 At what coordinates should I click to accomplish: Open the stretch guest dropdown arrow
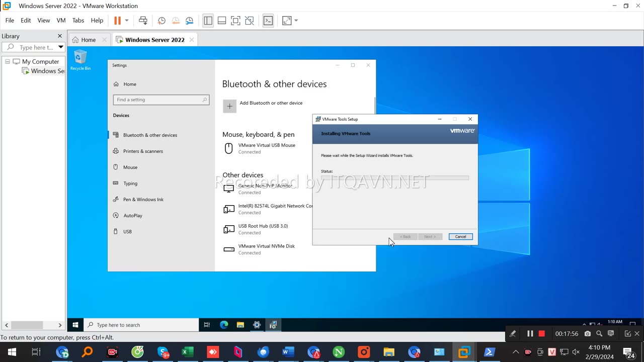[296, 21]
